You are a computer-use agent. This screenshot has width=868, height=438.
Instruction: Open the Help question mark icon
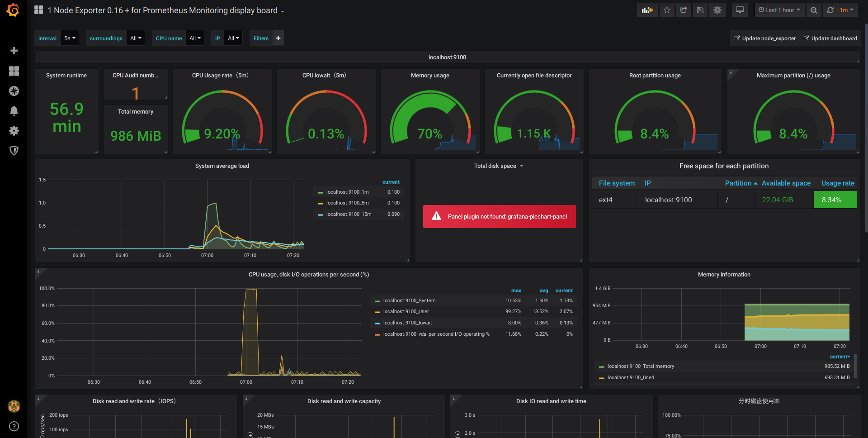14,426
